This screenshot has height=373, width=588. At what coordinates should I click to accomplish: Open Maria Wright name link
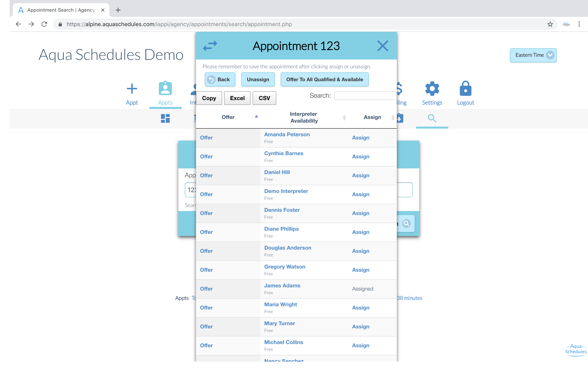pyautogui.click(x=281, y=304)
